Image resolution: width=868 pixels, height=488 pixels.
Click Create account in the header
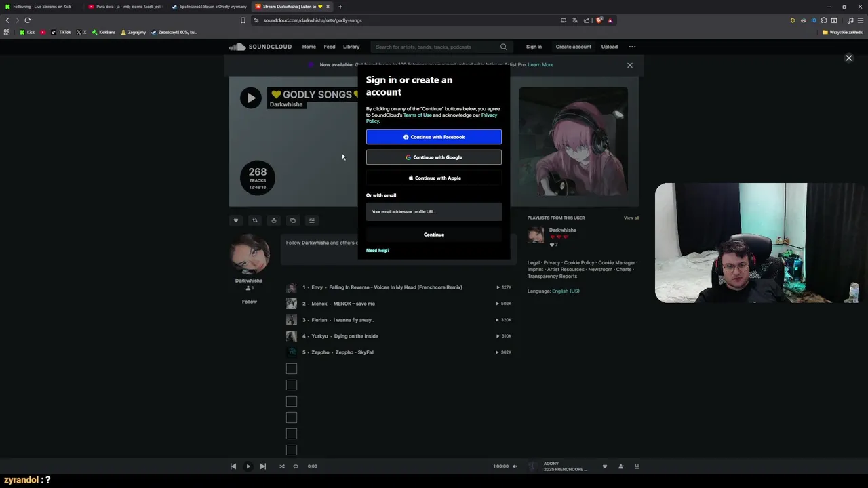574,47
